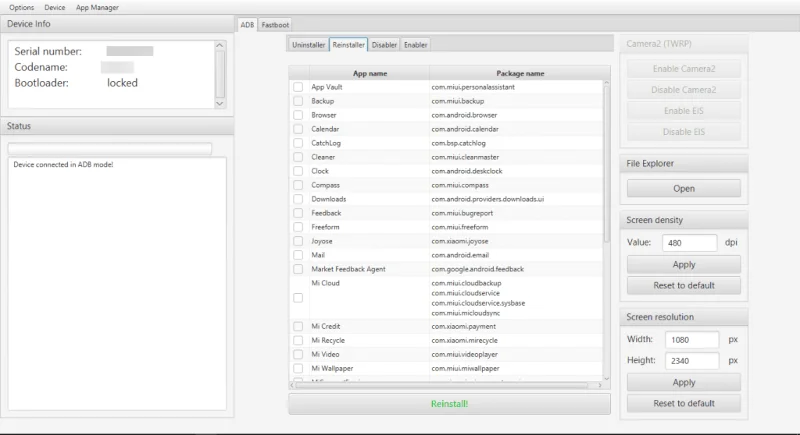Tick the Mi Cloud checkbox

pos(298,298)
